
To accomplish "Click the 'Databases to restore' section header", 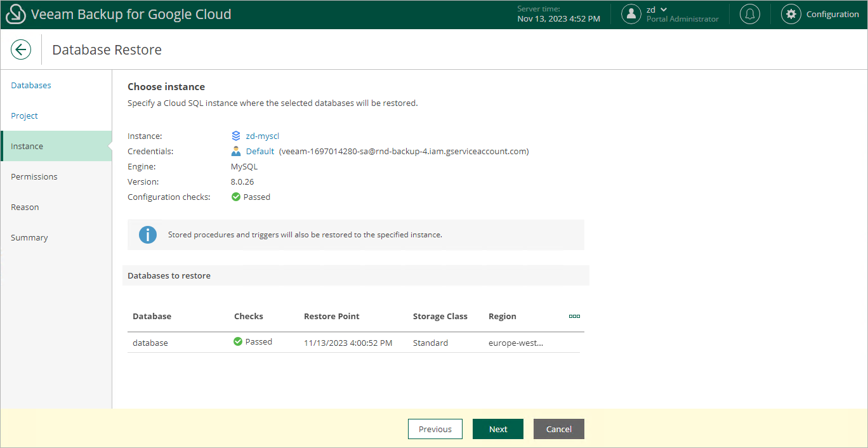I will (169, 275).
